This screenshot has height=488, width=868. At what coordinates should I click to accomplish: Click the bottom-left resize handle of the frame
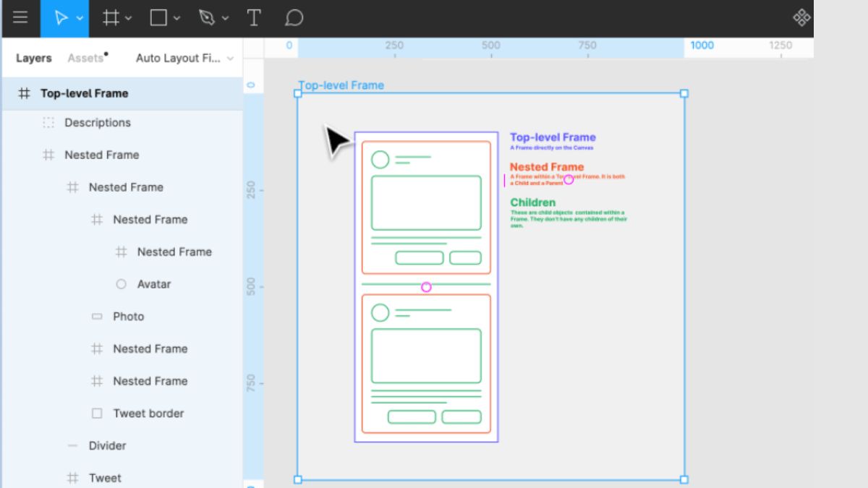[x=297, y=479]
